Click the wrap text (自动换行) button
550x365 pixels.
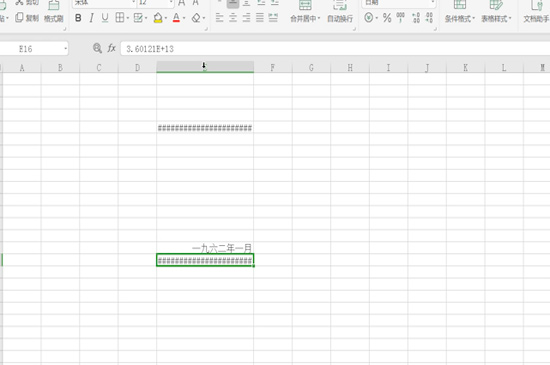tap(340, 12)
